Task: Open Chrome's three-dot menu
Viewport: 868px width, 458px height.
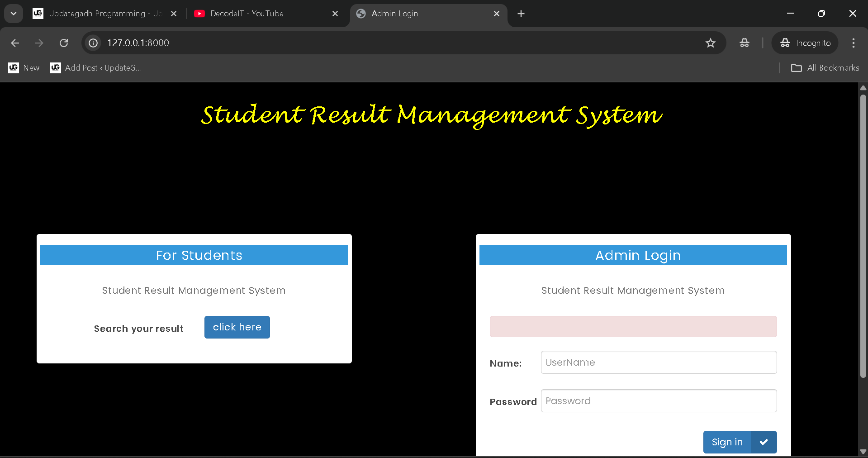Action: 853,43
